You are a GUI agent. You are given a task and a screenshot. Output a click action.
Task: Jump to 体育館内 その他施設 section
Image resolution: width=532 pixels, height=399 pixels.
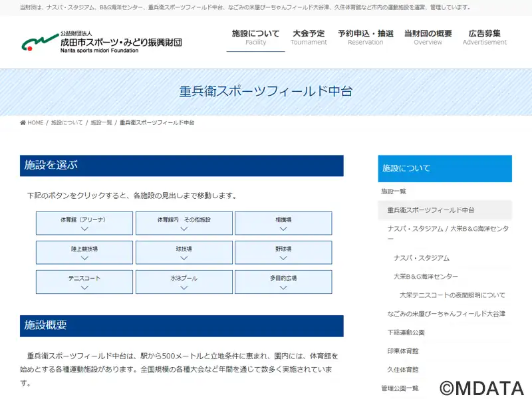184,223
